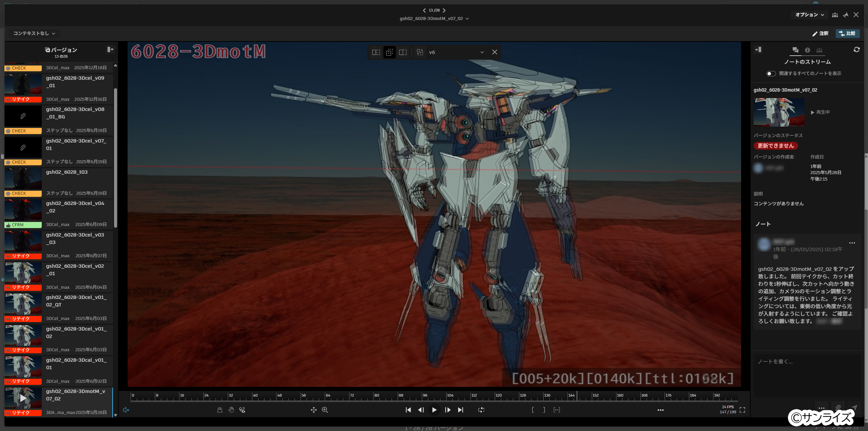Click the CFRM status badge
The image size is (868, 431).
23,225
